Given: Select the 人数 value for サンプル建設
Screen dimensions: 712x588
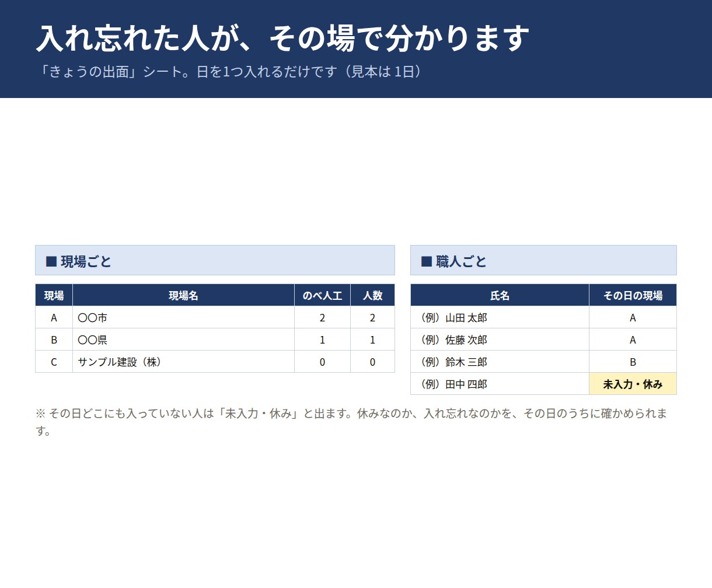Looking at the screenshot, I should tap(372, 362).
